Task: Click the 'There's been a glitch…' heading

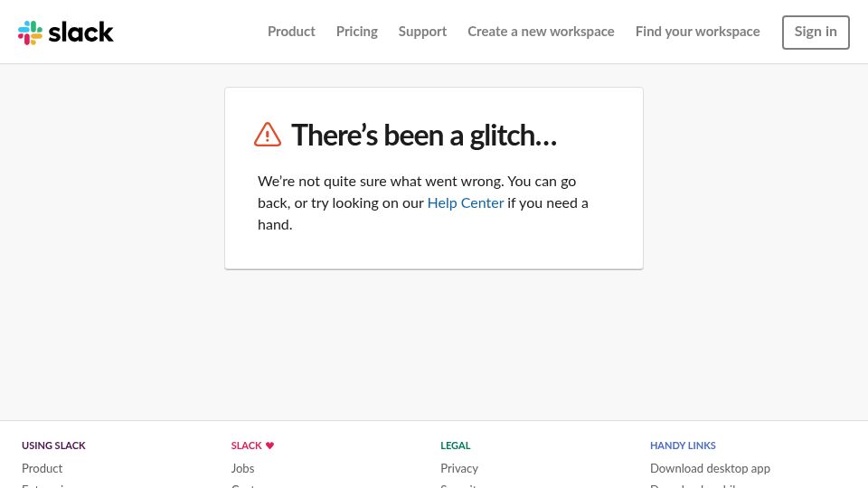Action: (424, 135)
